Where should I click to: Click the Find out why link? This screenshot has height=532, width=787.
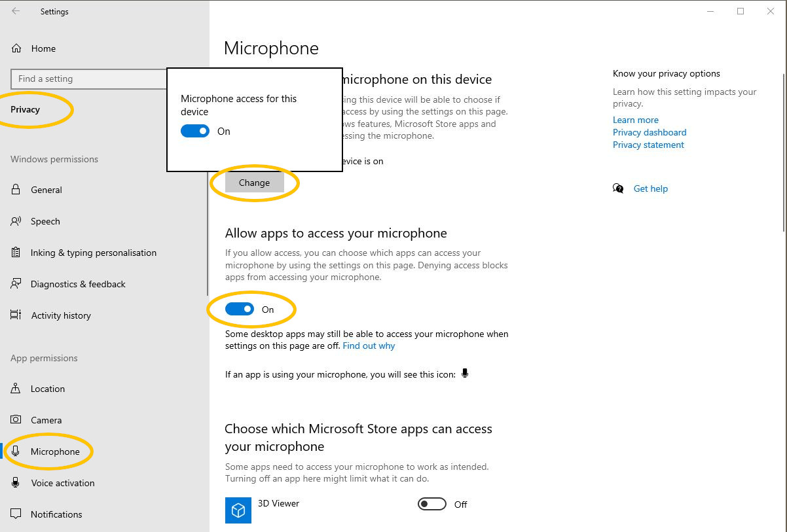coord(369,346)
